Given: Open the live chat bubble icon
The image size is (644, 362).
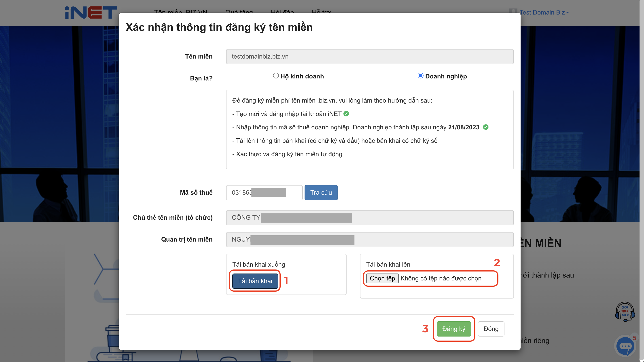Looking at the screenshot, I should 625,346.
